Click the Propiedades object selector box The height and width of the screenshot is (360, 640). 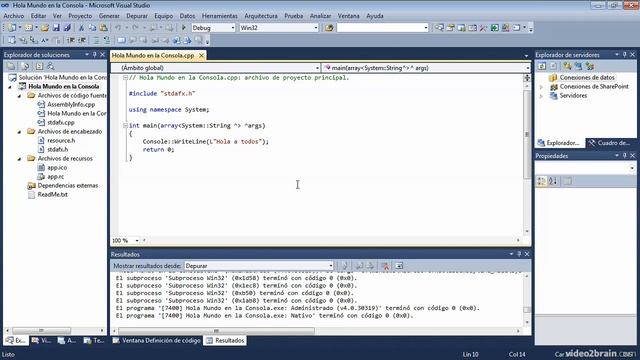tap(585, 168)
